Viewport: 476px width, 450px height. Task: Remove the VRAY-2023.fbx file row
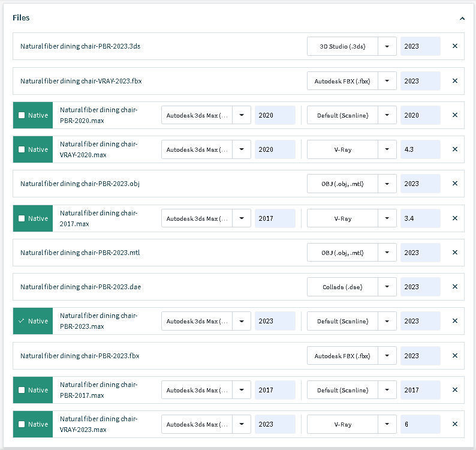point(454,81)
